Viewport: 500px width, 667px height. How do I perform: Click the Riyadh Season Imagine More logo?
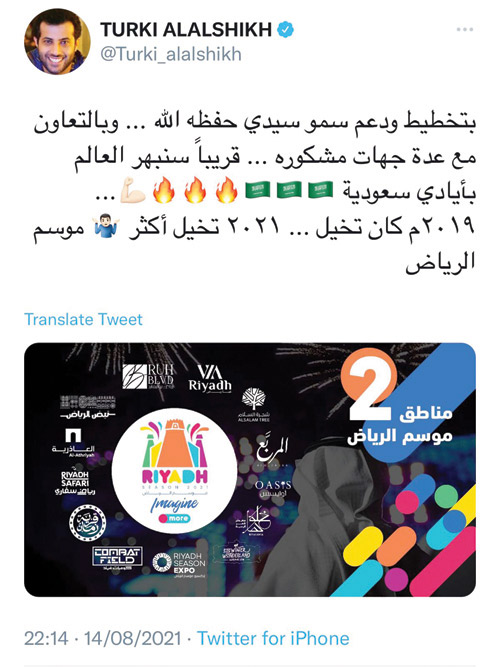point(174,470)
